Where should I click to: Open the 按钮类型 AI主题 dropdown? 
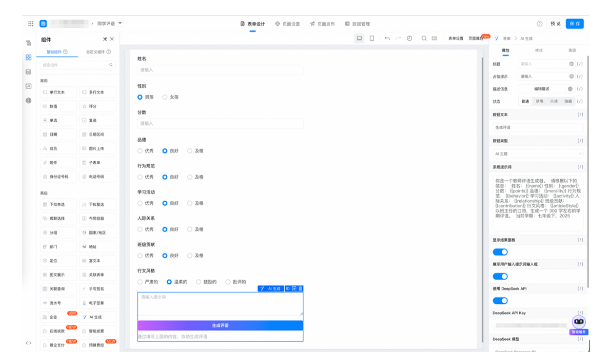(538, 154)
